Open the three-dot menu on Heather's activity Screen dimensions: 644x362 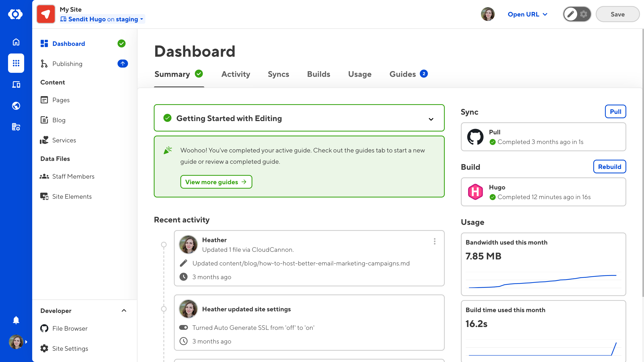coord(434,241)
